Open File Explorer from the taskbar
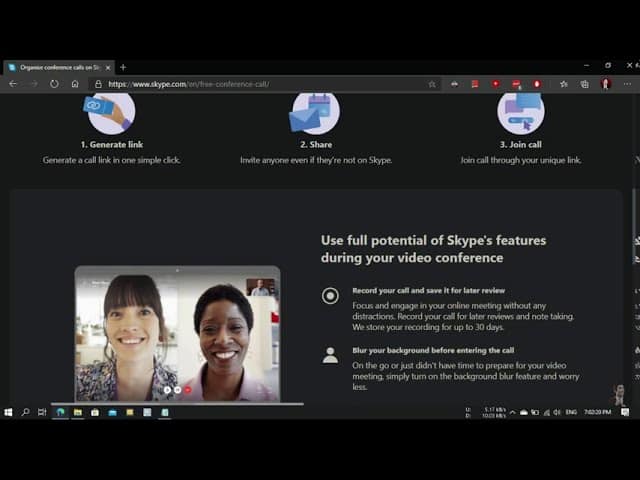640x480 pixels. pos(78,412)
